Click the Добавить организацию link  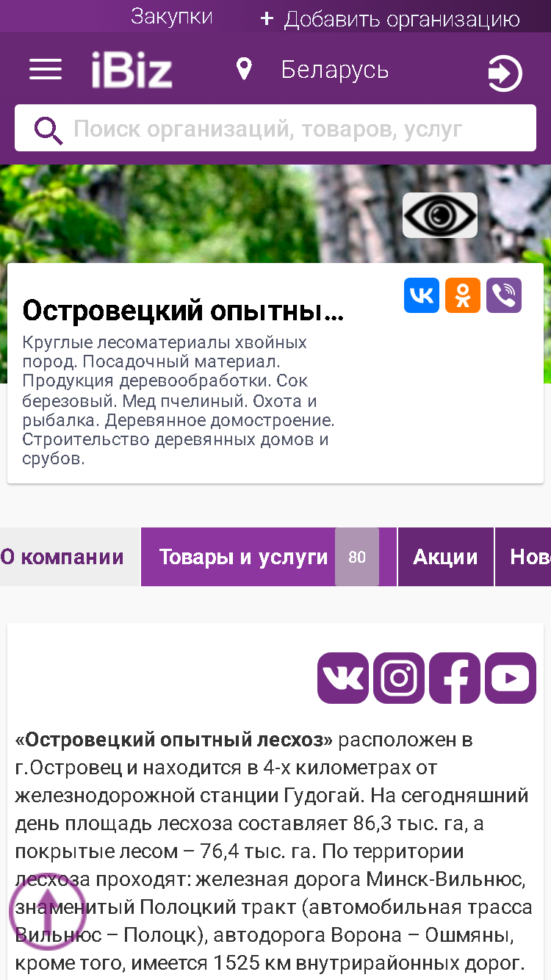[390, 19]
